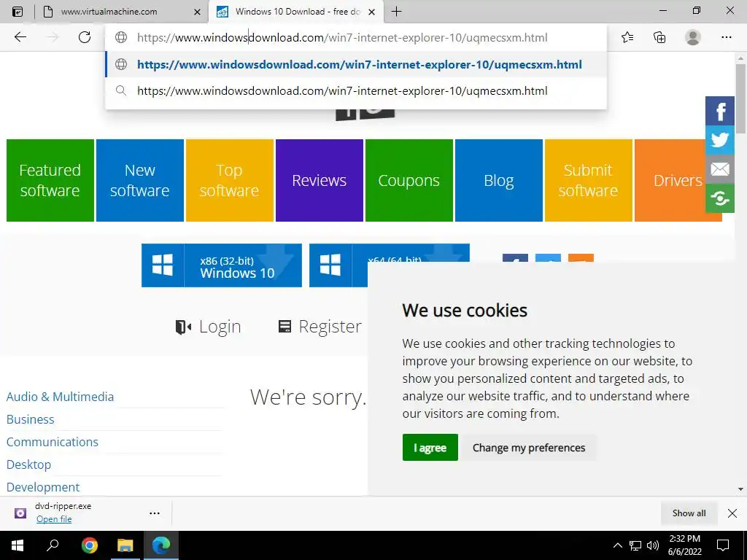Launch Google Chrome from the taskbar
747x560 pixels.
(x=89, y=545)
